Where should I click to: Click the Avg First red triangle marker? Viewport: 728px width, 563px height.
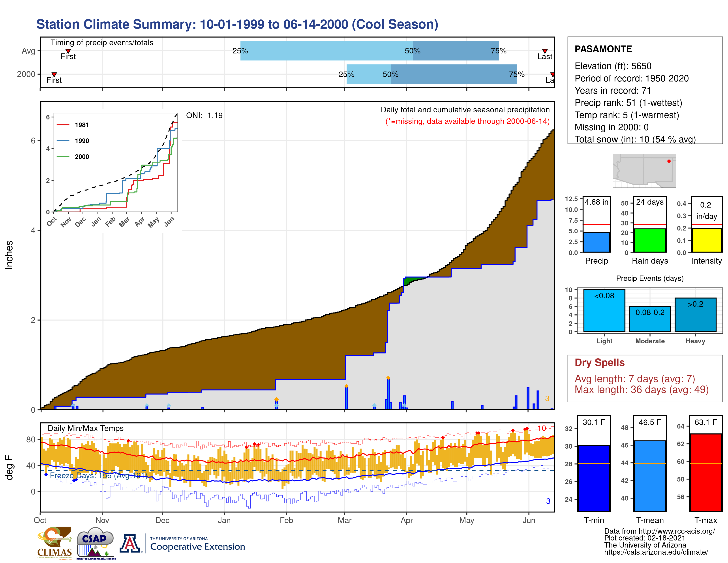pos(68,51)
